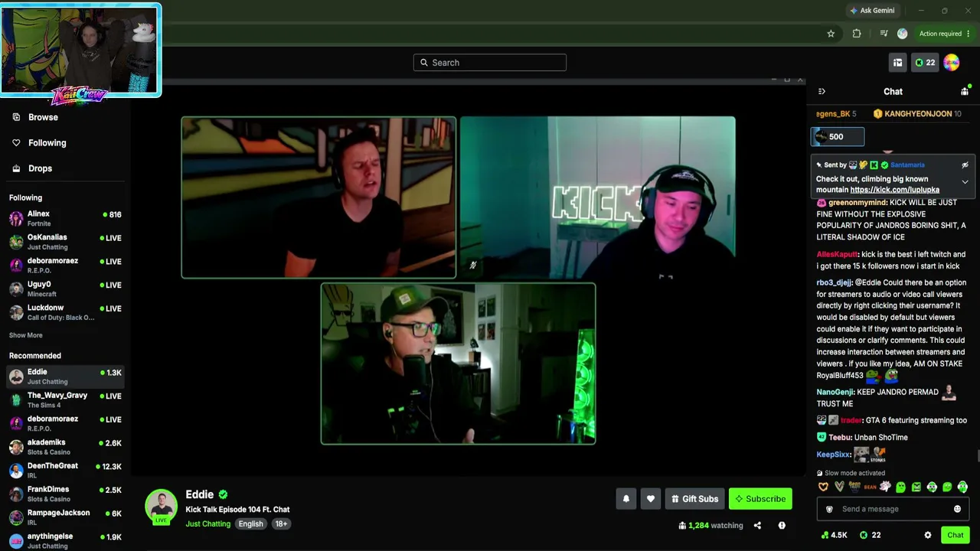
Task: Click the Send a message input
Action: (x=893, y=509)
